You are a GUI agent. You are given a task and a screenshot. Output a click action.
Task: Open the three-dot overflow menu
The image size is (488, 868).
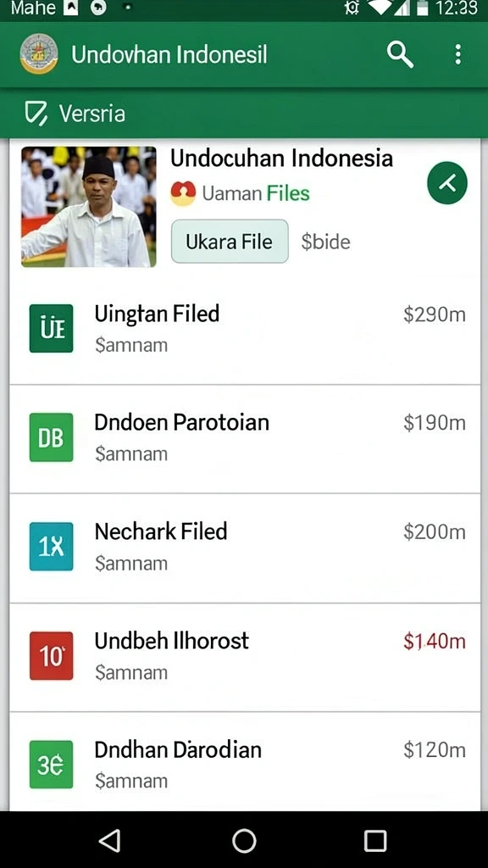457,55
